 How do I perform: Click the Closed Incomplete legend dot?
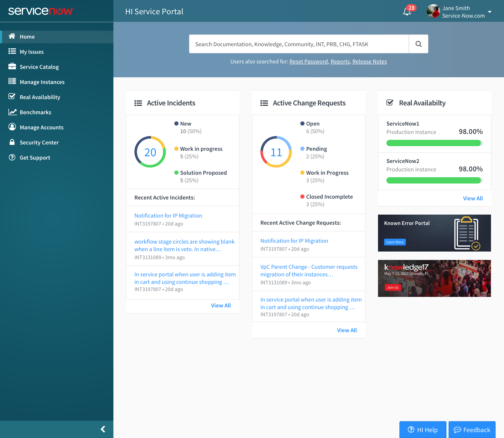[x=302, y=197]
